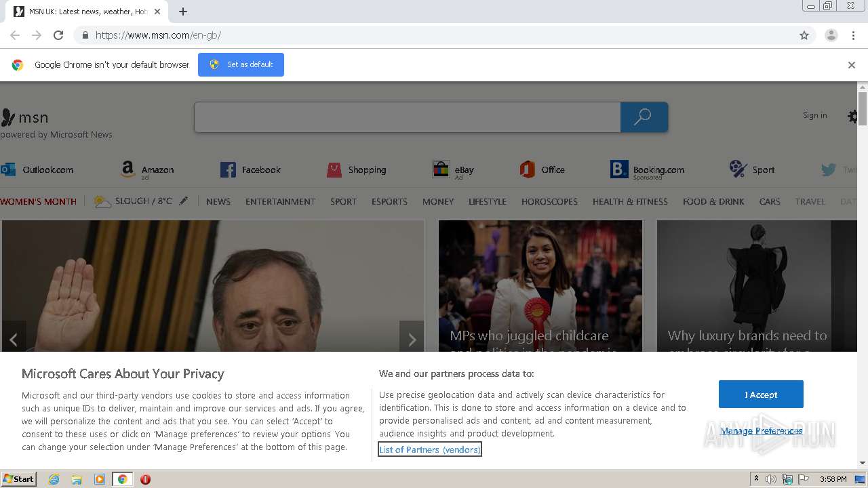The image size is (868, 488).
Task: Open the Twitter bird shortcut
Action: 829,169
